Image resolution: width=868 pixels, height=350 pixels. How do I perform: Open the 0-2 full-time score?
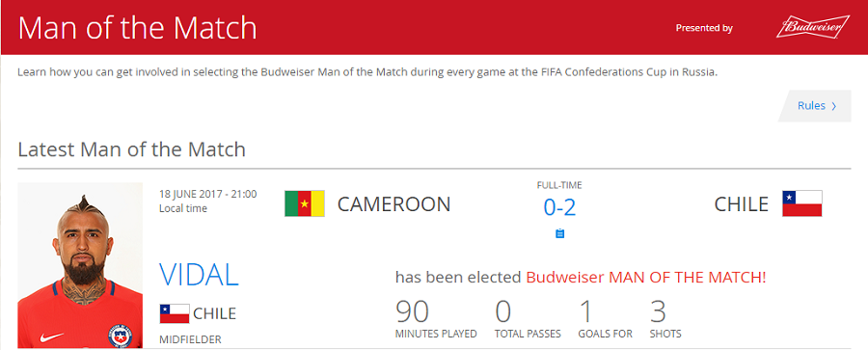click(559, 207)
